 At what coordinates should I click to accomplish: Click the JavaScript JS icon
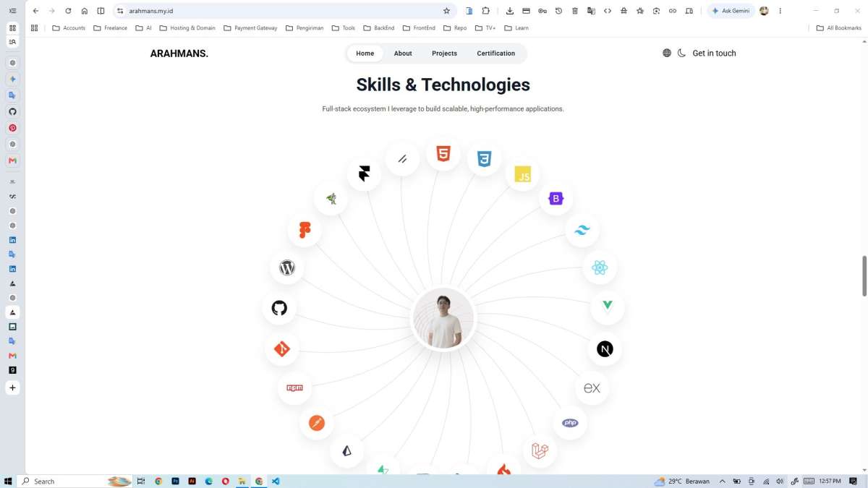coord(522,174)
